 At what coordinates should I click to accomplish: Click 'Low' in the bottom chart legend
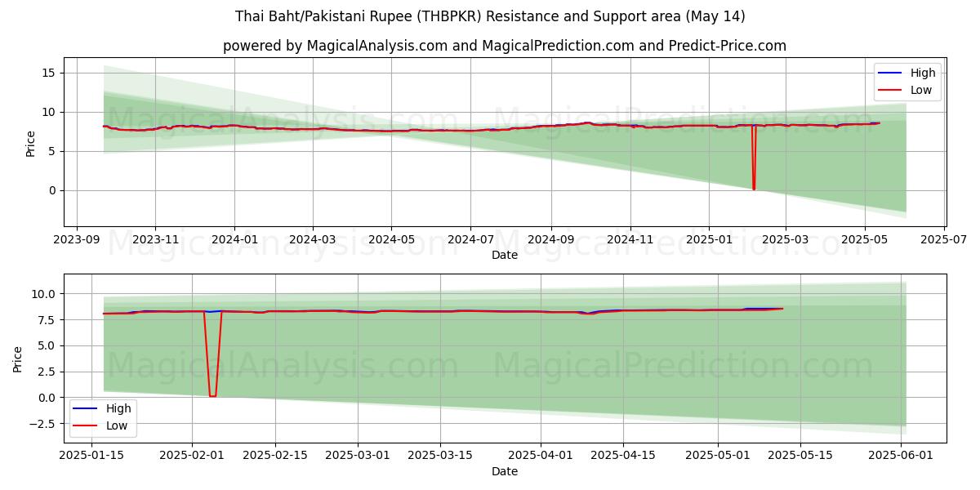[118, 425]
